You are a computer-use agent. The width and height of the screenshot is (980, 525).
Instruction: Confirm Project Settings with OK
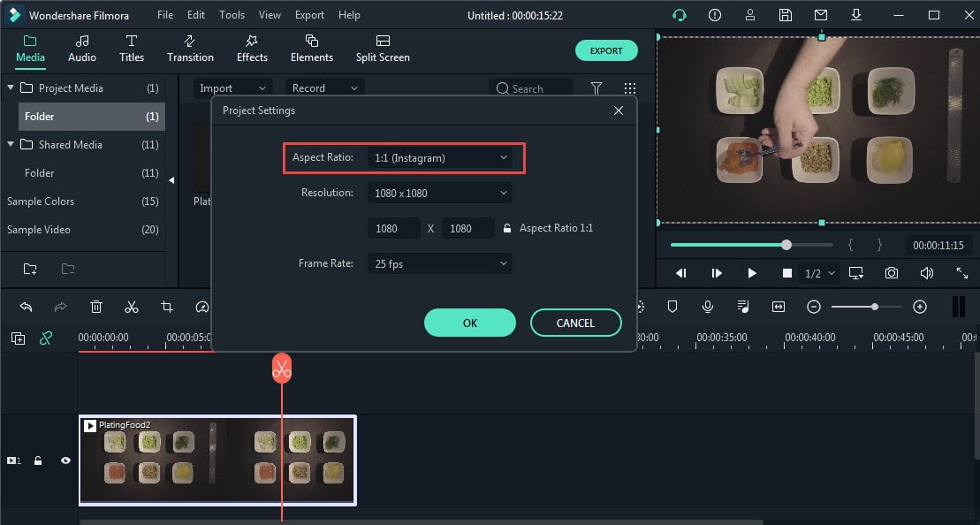(x=470, y=323)
